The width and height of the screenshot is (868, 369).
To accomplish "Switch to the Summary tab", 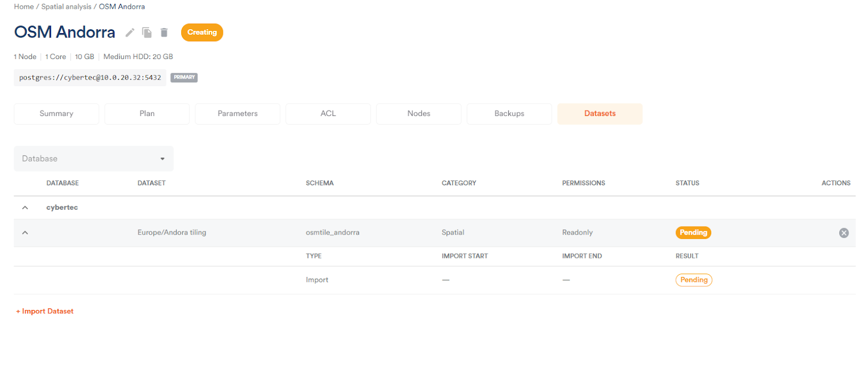I will 56,114.
